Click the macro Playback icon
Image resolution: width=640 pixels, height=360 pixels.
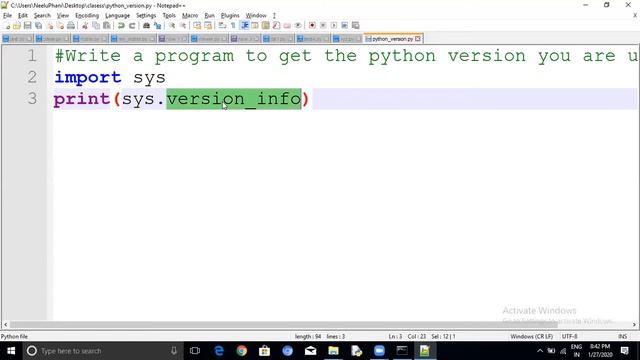coord(334,25)
